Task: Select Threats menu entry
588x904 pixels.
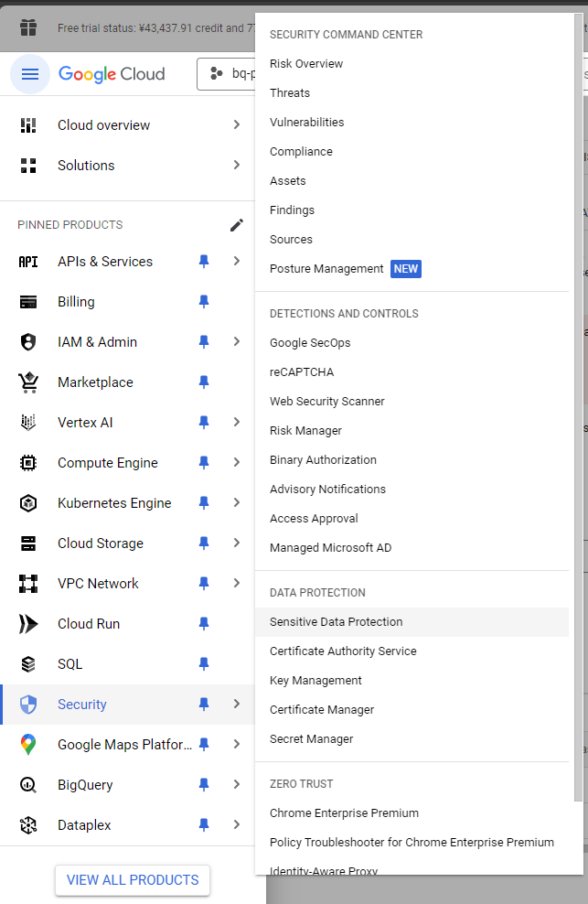Action: tap(290, 93)
